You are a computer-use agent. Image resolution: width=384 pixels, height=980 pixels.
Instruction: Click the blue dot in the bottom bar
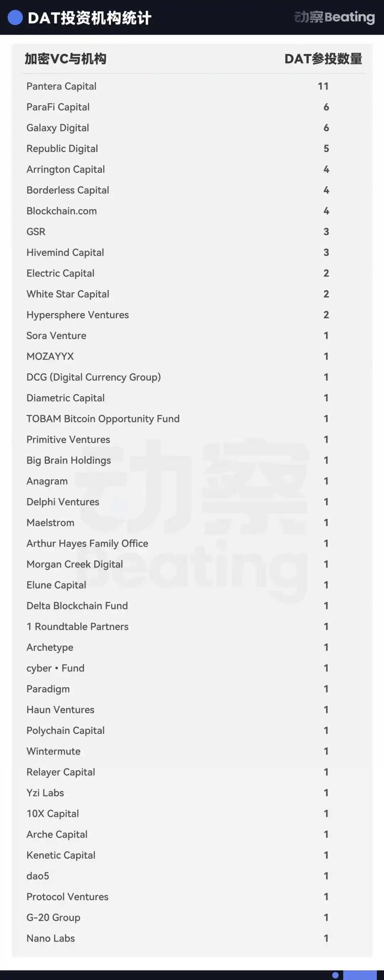335,975
